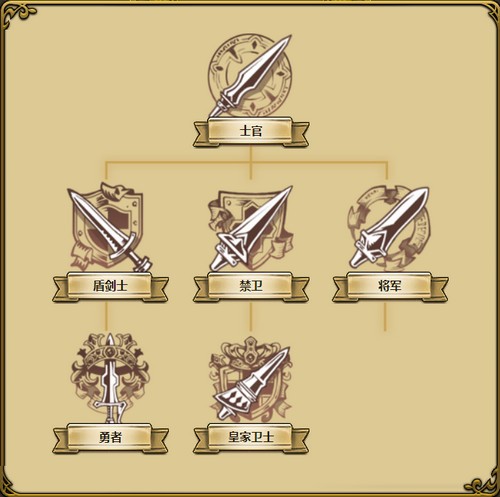
Task: Click the 士官 ribbon label
Action: click(x=251, y=131)
